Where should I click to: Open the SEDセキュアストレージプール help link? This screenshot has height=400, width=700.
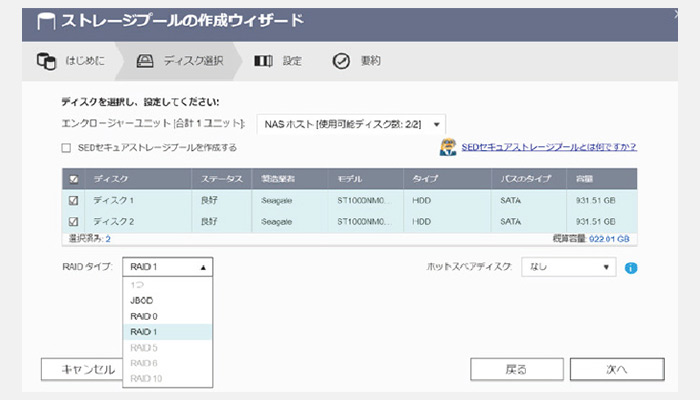click(x=548, y=148)
